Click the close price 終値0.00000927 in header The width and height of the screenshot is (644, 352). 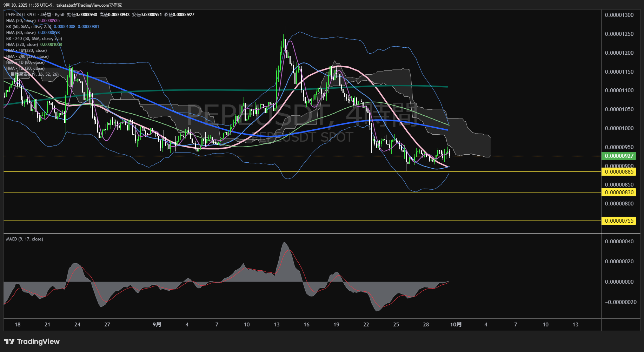coord(179,15)
